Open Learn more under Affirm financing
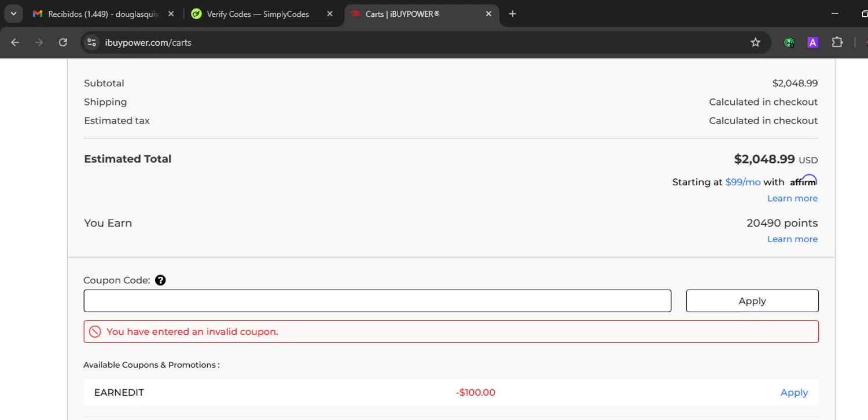The image size is (868, 420). [x=792, y=199]
